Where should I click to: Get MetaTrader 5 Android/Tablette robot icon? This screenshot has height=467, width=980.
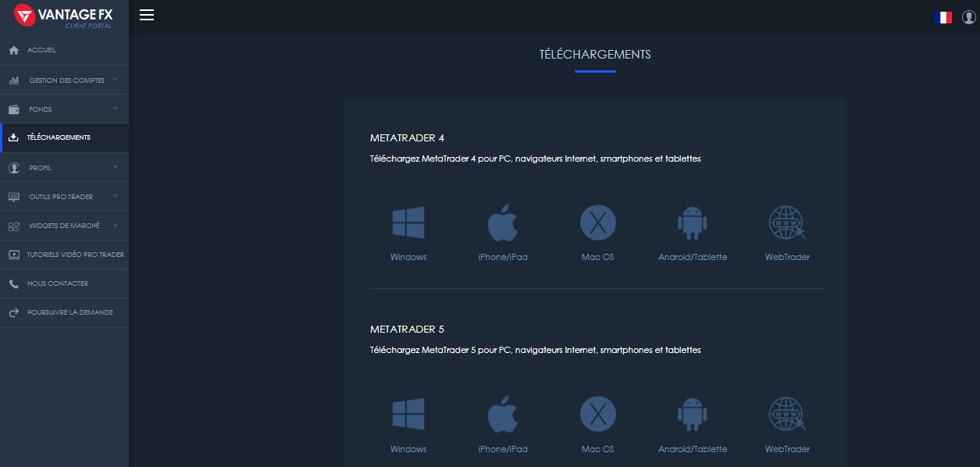tap(692, 414)
